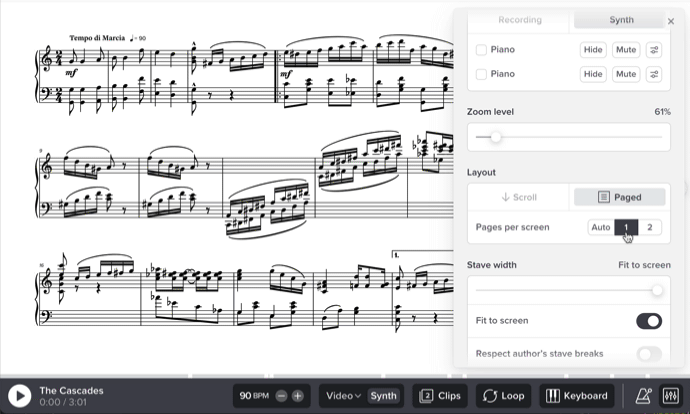Click the Tempo di Marcia marking
This screenshot has height=414, width=690.
[97, 38]
